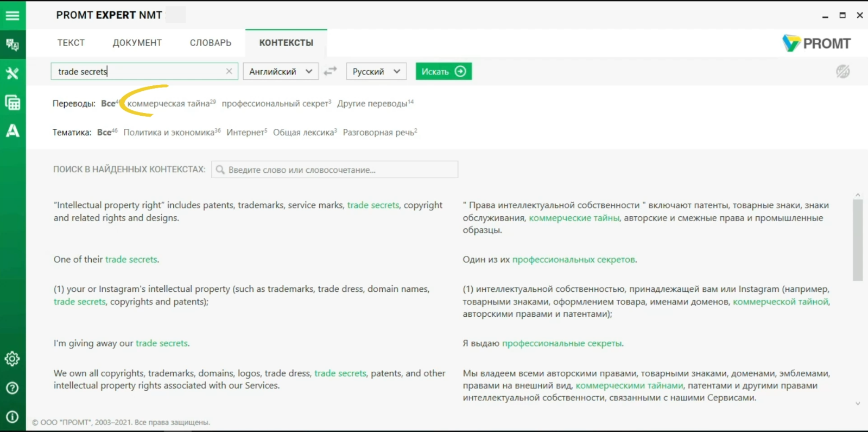
Task: Click the PROMT EXPERT NMT title
Action: [109, 15]
